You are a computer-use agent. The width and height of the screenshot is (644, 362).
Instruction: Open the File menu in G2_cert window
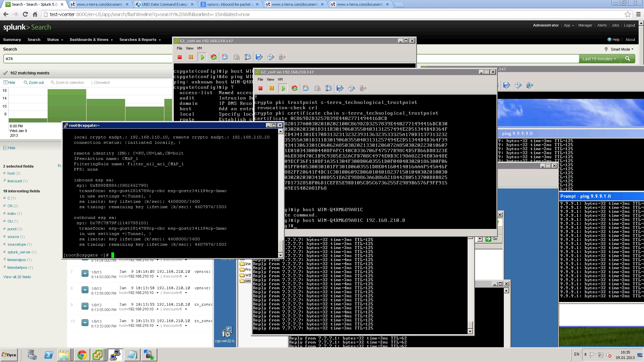(260, 79)
